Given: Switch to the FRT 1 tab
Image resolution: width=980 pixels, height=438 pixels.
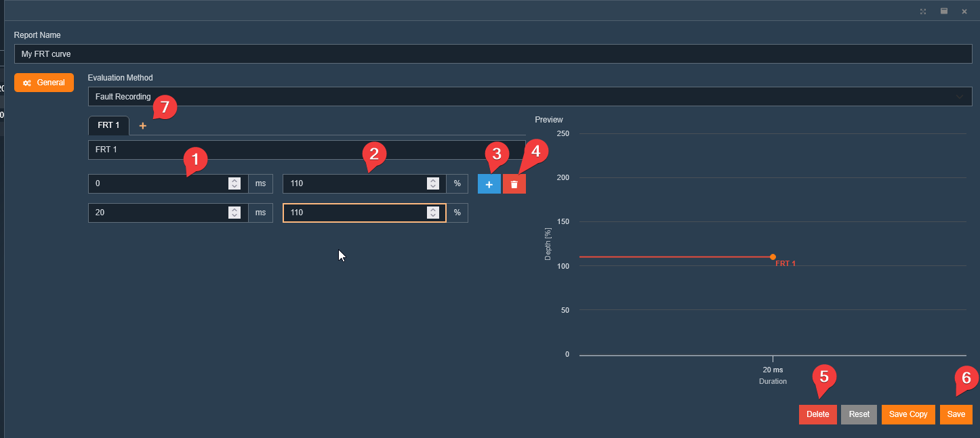Looking at the screenshot, I should click(x=108, y=125).
